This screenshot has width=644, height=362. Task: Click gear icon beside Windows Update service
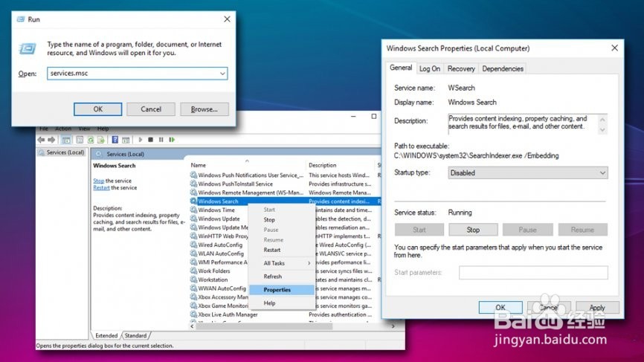[193, 219]
